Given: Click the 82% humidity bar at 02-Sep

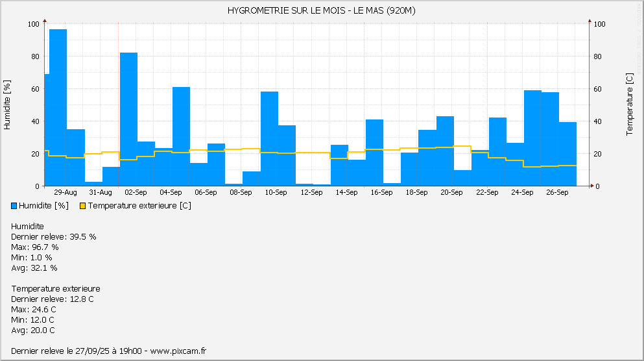Looking at the screenshot, I should (x=128, y=119).
